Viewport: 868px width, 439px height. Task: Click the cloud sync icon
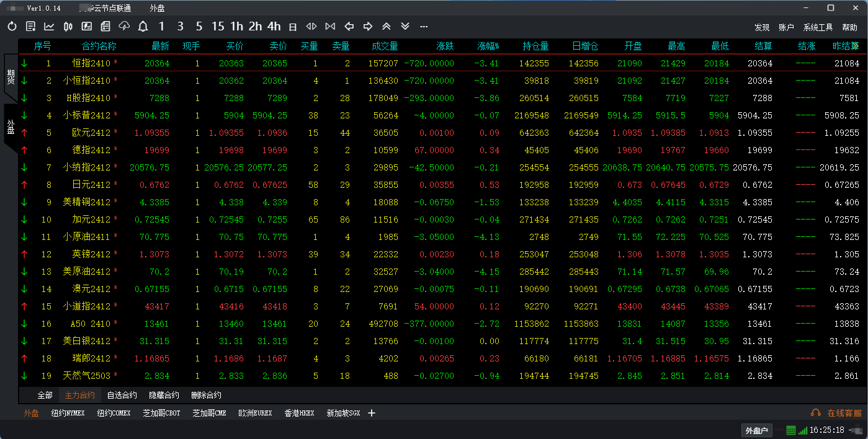(124, 27)
